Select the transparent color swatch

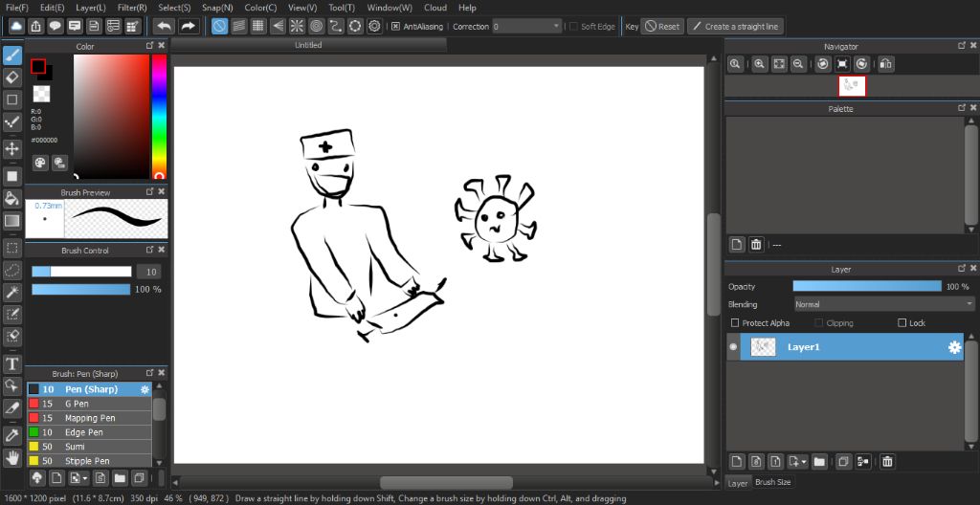point(41,94)
